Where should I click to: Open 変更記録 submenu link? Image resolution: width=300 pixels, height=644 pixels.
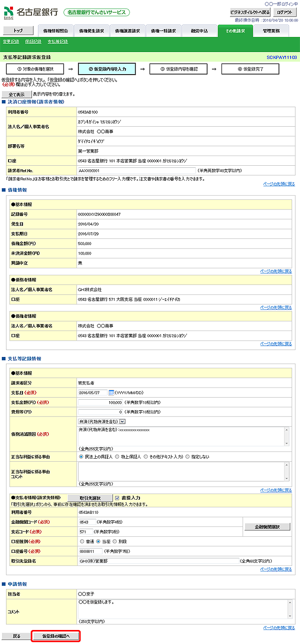11,42
